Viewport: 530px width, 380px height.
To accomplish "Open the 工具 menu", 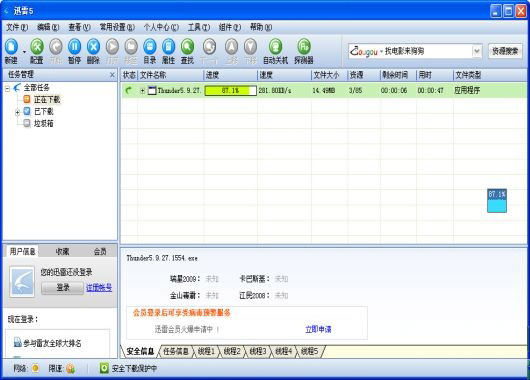I will 199,27.
